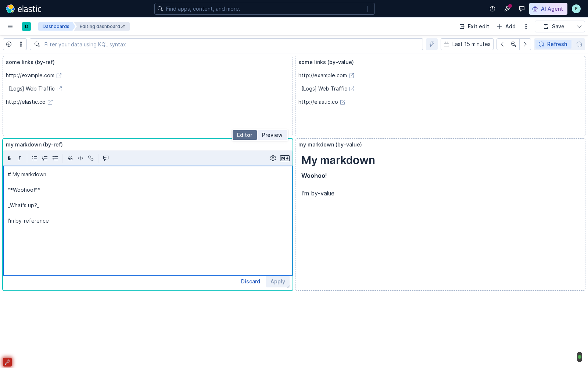Insert a code block in markdown

80,158
